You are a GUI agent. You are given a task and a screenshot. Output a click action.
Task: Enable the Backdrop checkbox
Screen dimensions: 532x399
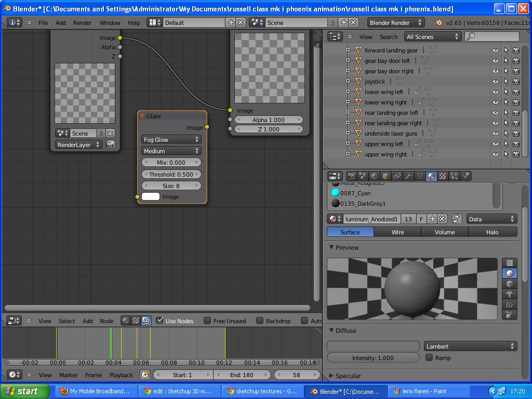(260, 321)
